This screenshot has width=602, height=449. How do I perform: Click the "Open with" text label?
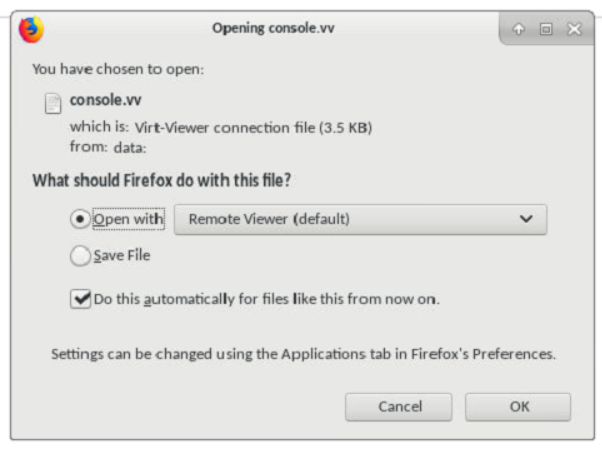[128, 219]
